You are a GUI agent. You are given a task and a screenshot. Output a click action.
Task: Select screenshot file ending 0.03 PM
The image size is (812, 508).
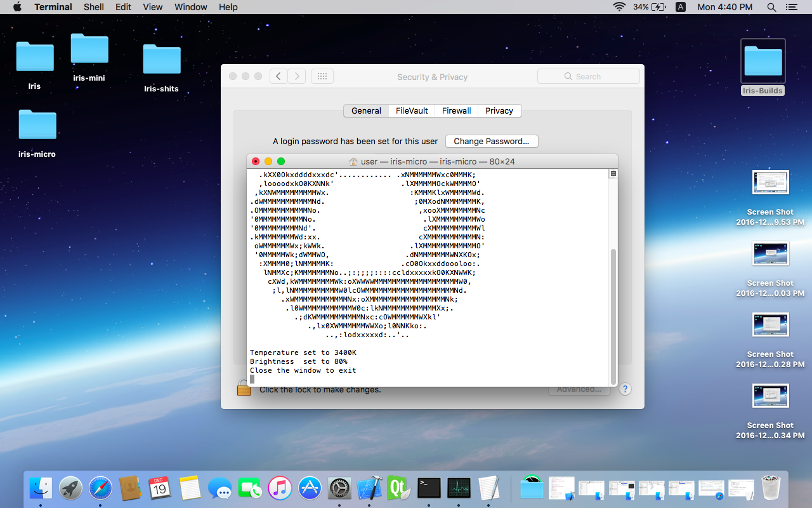click(x=770, y=269)
